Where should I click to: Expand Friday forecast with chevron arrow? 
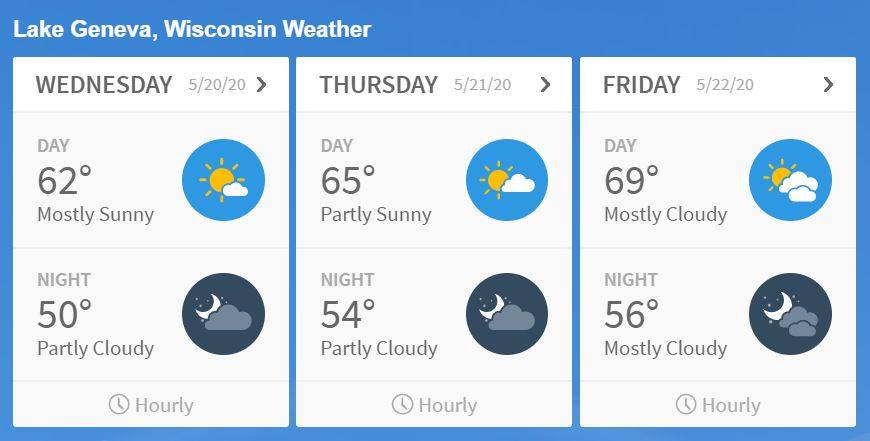click(828, 85)
